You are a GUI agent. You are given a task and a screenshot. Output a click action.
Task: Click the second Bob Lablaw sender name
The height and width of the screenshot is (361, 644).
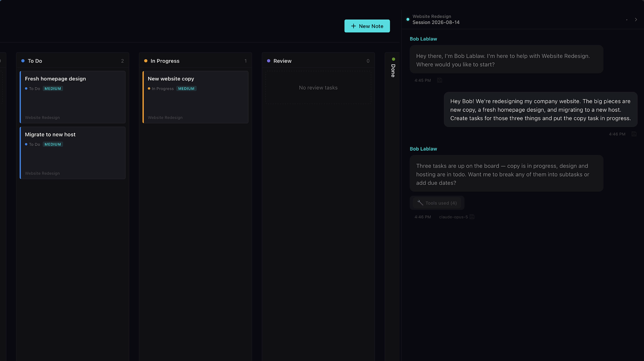(423, 149)
